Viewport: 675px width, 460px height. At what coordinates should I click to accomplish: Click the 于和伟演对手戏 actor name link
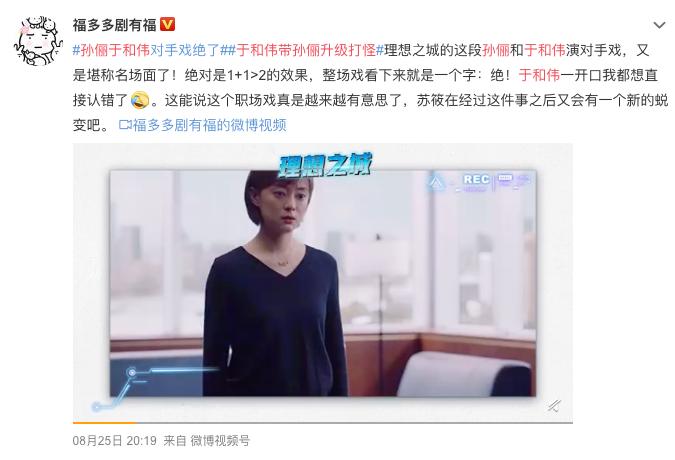(x=545, y=50)
